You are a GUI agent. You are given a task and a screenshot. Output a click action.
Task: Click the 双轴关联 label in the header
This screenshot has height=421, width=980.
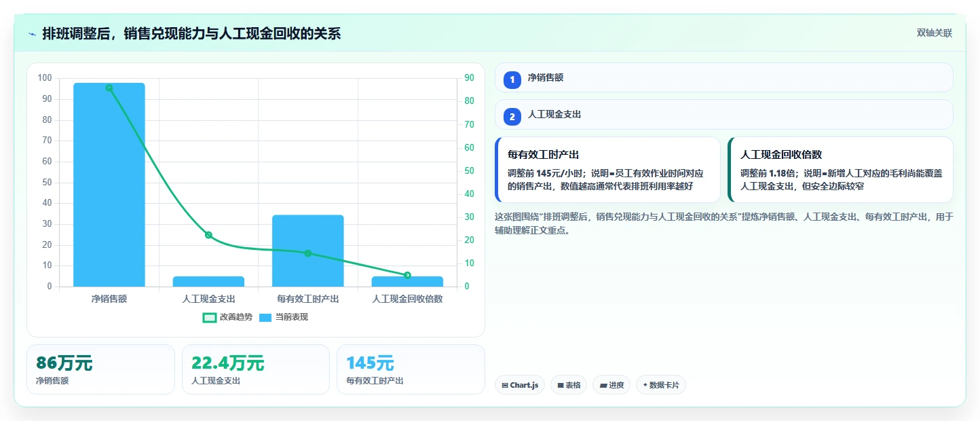pos(935,33)
